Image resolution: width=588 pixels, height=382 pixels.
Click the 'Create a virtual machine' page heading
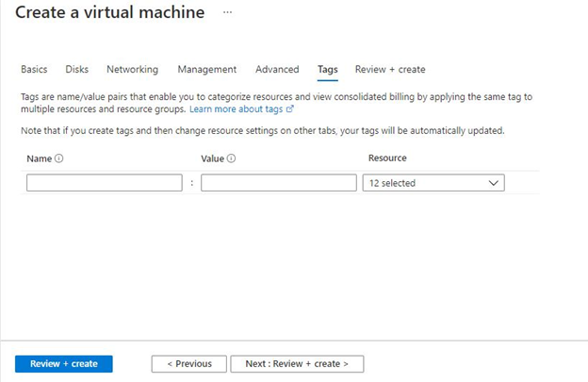(109, 13)
